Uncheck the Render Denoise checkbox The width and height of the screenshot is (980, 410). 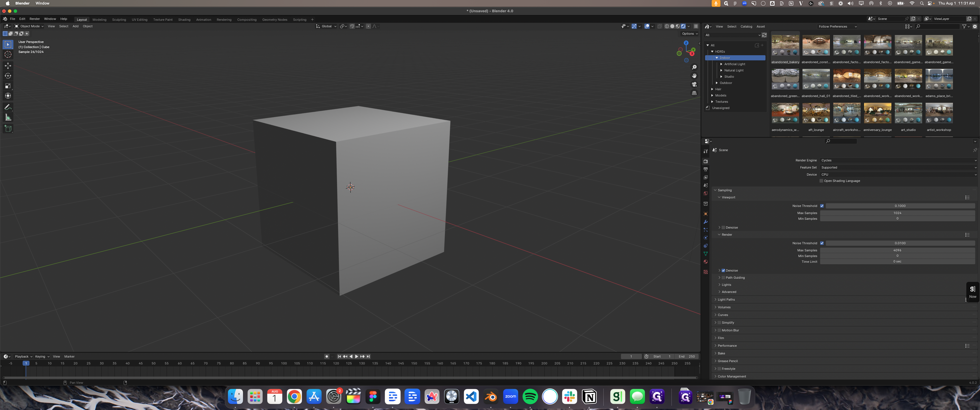point(723,270)
